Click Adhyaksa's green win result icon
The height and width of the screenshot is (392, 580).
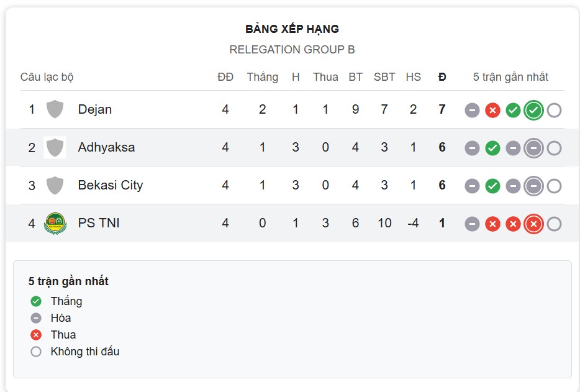(492, 148)
